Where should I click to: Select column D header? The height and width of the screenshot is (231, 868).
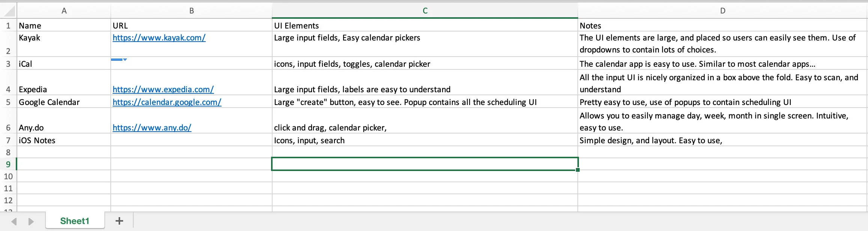pos(723,10)
